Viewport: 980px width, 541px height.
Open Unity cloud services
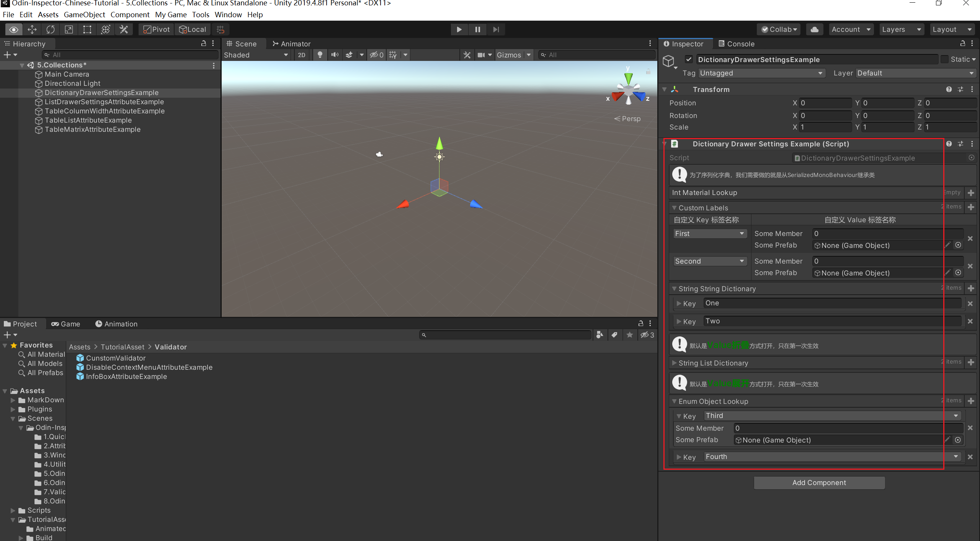click(815, 30)
